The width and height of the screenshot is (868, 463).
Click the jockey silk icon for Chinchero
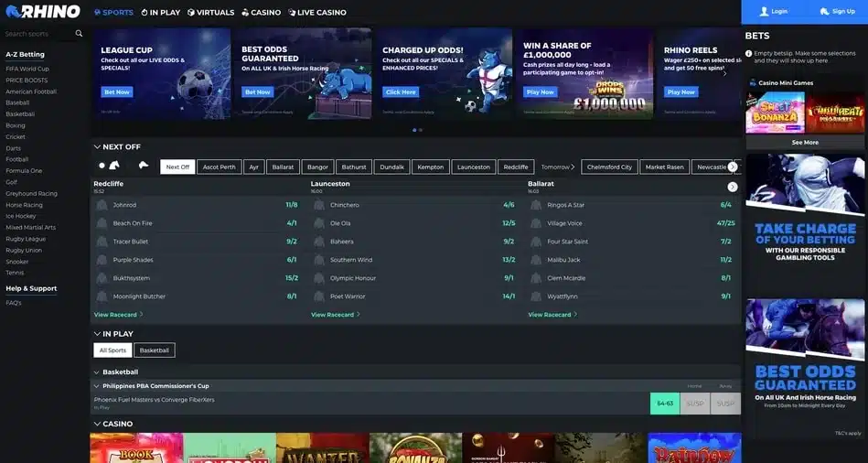click(319, 205)
